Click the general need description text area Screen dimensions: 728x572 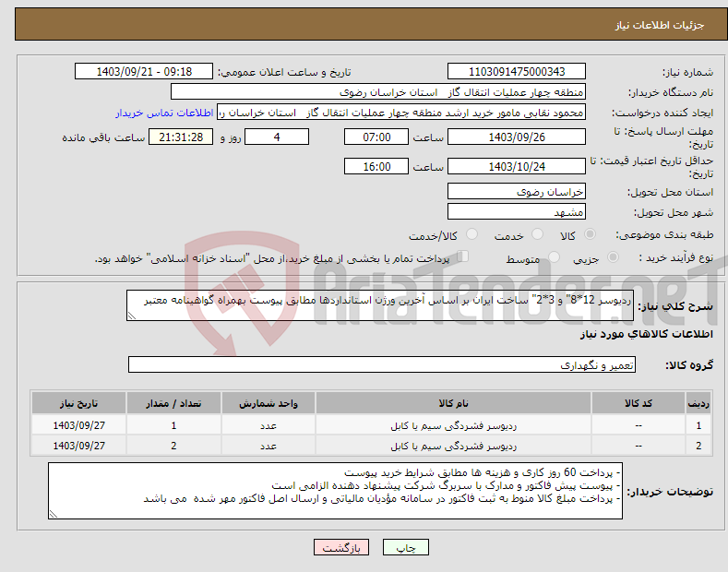point(380,305)
